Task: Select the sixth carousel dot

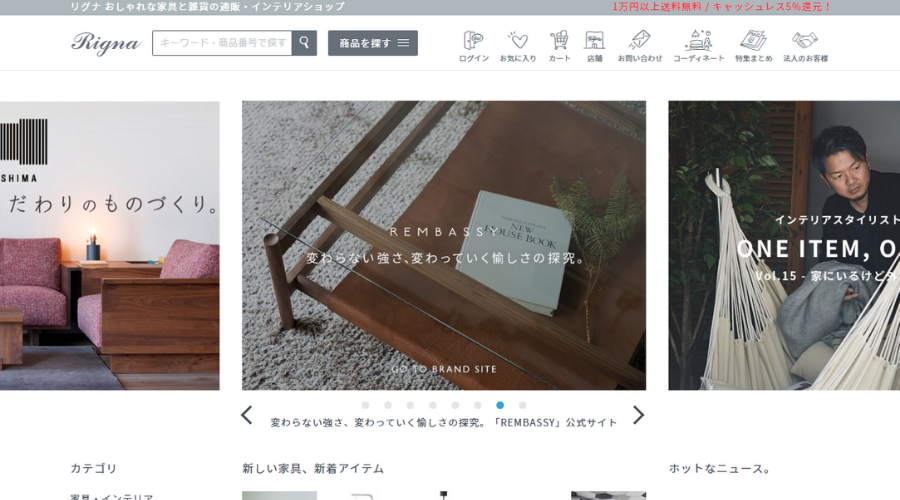Action: coord(478,405)
